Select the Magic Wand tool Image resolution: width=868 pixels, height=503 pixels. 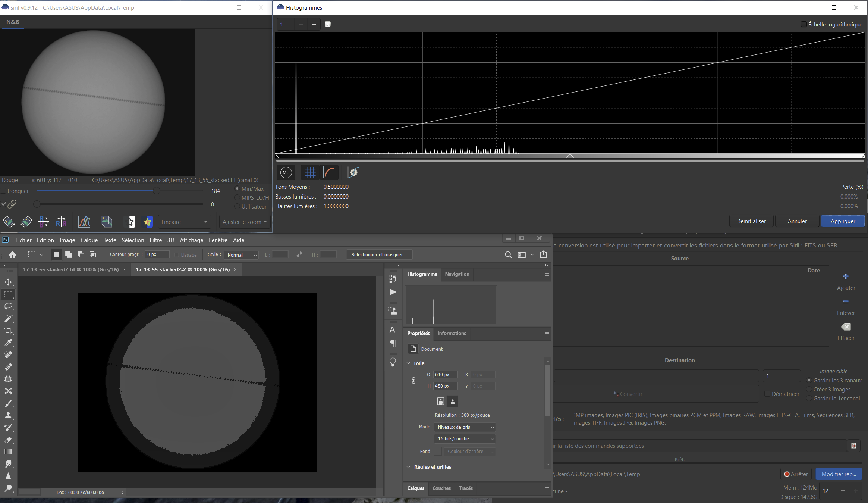[8, 319]
